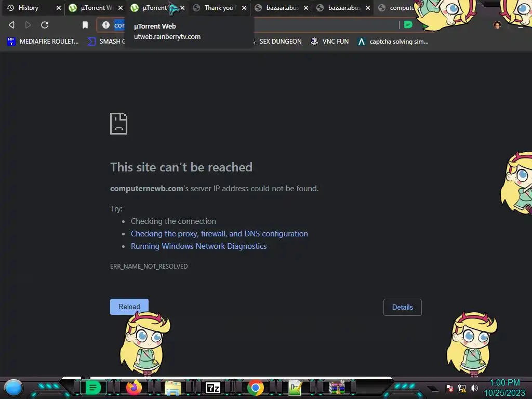
Task: Close the History tab
Action: [58, 7]
